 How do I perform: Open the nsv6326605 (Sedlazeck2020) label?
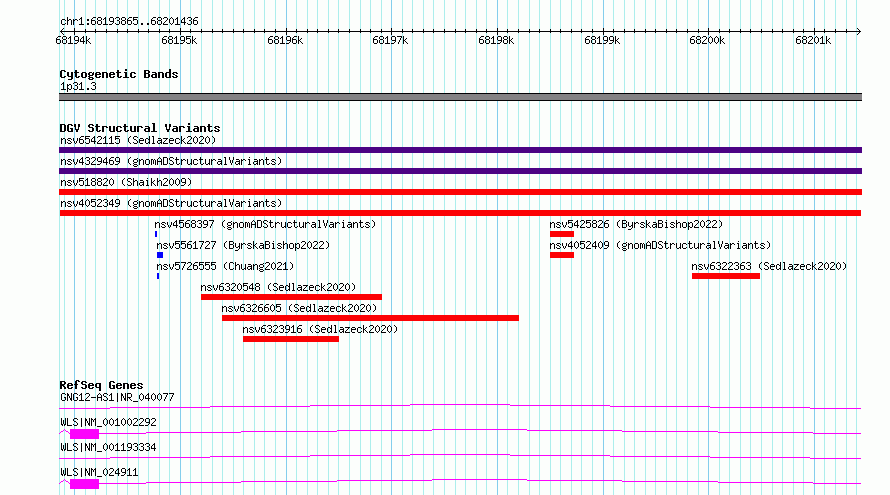click(299, 308)
